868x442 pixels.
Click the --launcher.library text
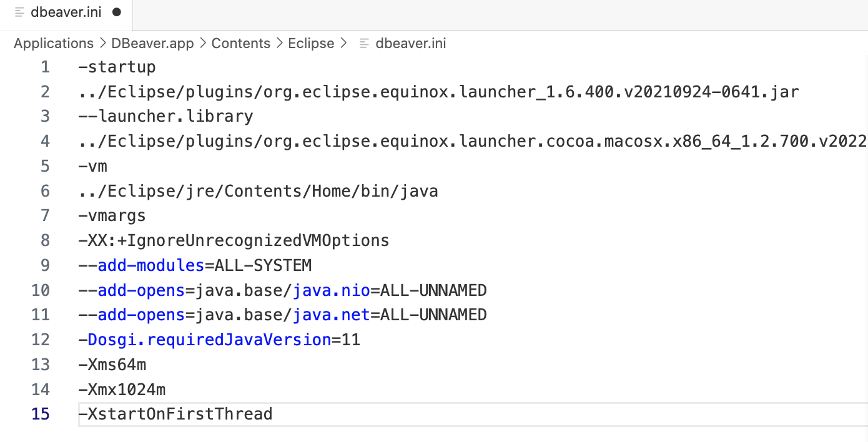166,116
